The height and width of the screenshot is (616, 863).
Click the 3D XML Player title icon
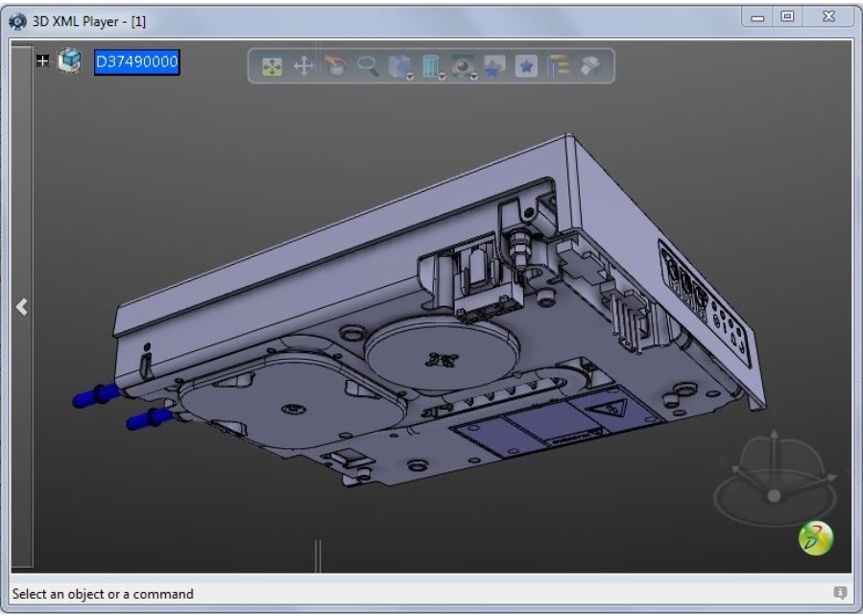(17, 21)
